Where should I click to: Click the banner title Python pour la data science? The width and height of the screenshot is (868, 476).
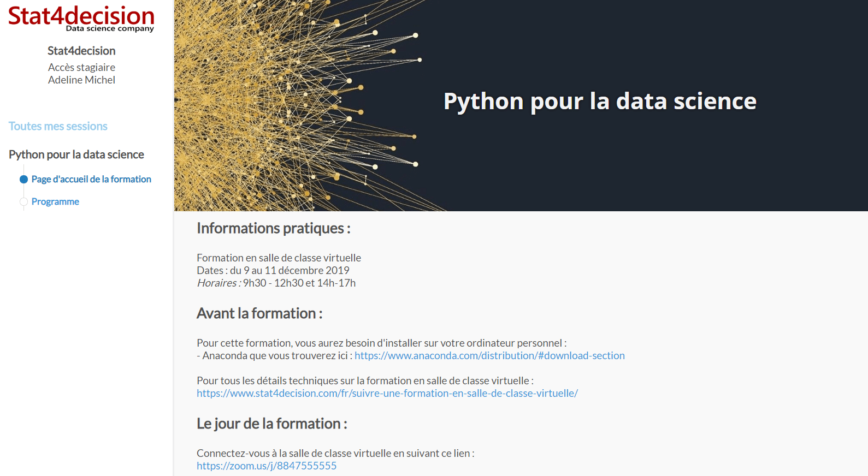[600, 101]
